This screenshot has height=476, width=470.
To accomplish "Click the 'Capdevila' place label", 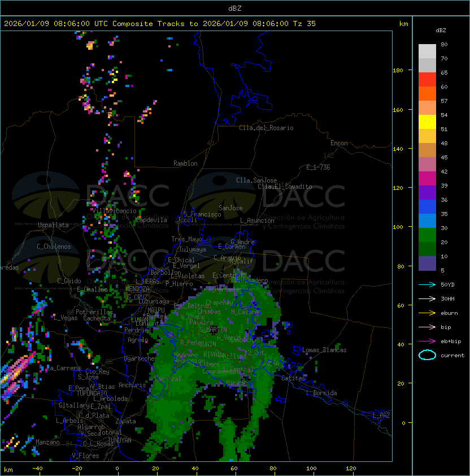I will pyautogui.click(x=151, y=220).
